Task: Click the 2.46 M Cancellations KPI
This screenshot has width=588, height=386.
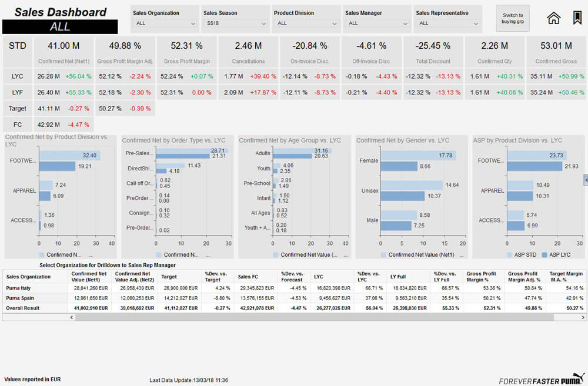Action: 248,51
